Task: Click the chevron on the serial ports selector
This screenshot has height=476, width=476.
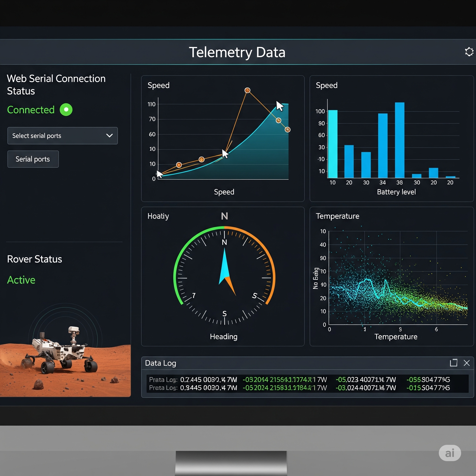Action: pos(109,136)
